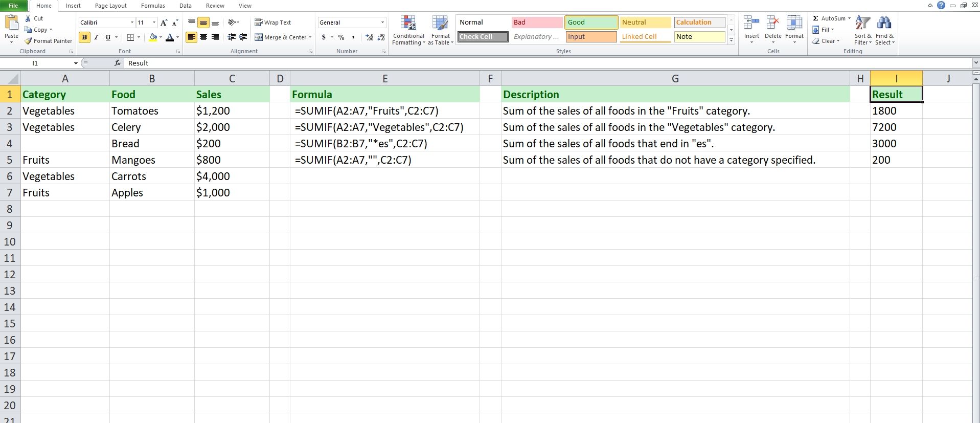The image size is (980, 423).
Task: Toggle align text right
Action: pos(215,37)
